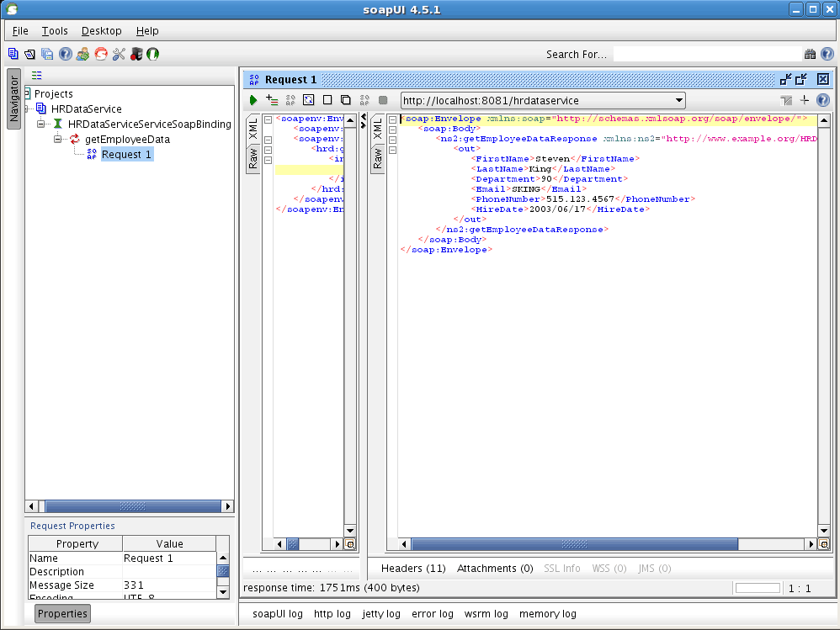Open preferences with the wrench and screwdriver icon

tap(119, 54)
